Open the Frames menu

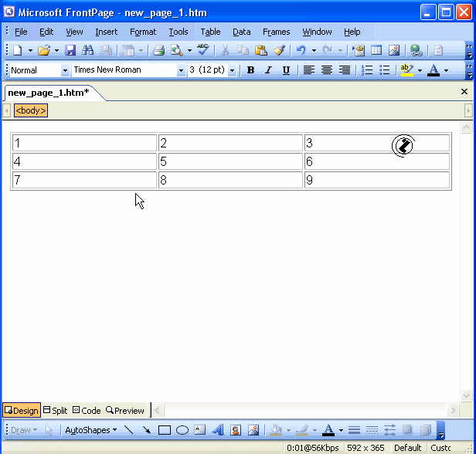click(x=276, y=32)
